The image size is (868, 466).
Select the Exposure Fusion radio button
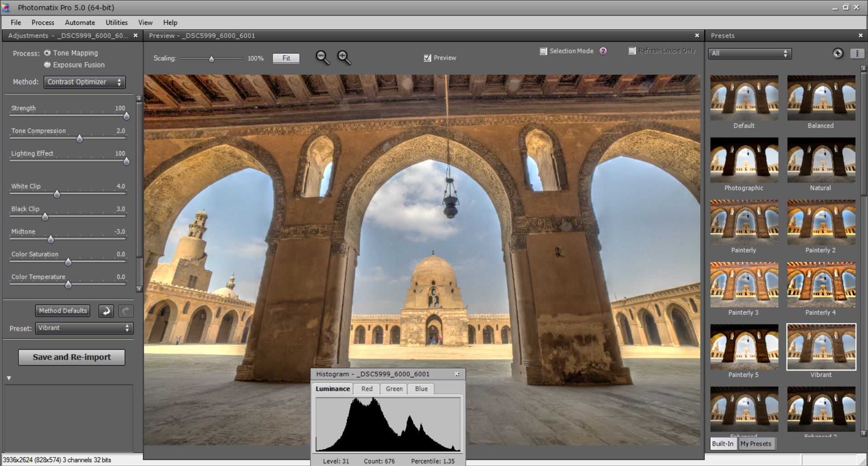tap(47, 65)
